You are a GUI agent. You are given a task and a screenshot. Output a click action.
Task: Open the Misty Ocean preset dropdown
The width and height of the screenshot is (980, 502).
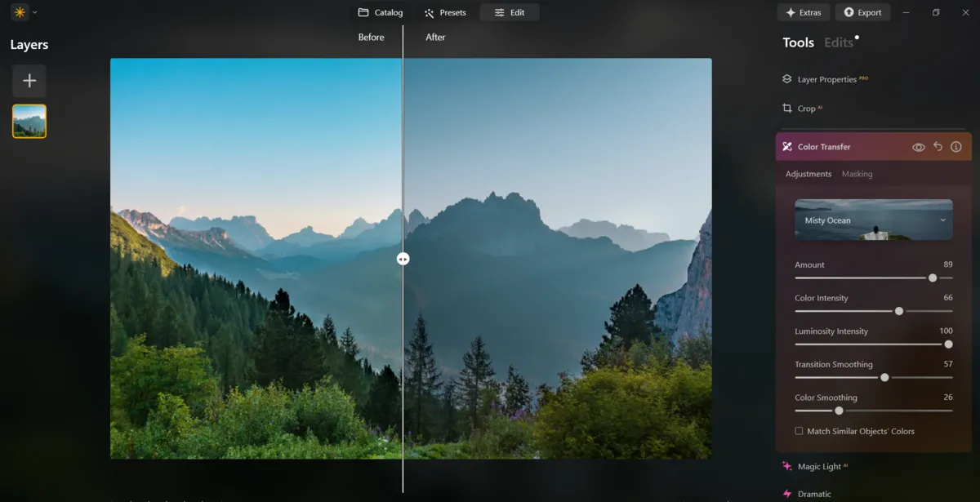(x=873, y=220)
